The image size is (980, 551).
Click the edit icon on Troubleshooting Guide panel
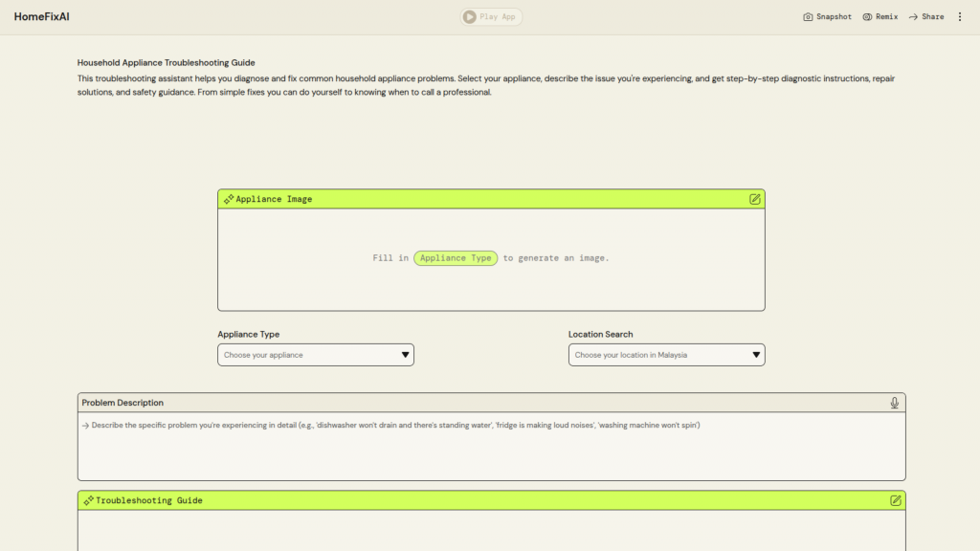click(896, 500)
